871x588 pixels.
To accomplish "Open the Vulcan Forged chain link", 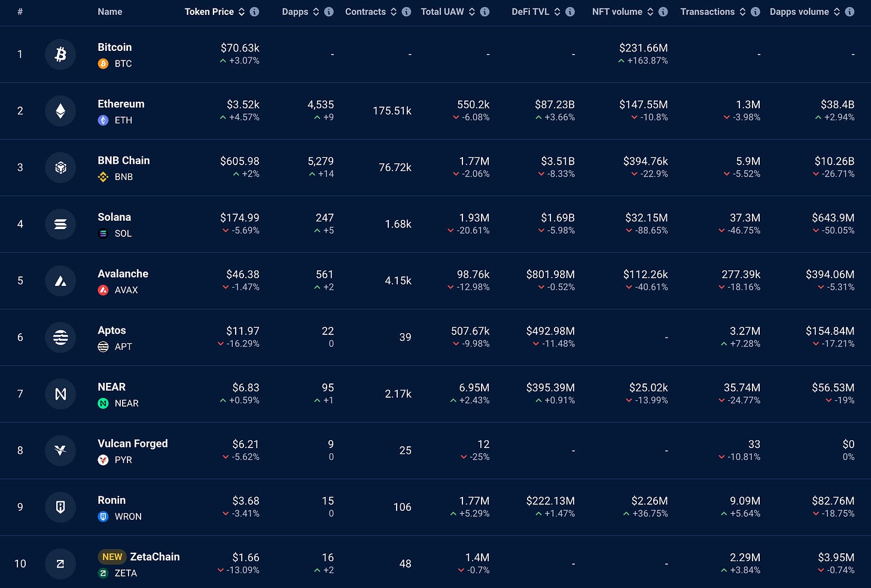I will click(x=133, y=443).
